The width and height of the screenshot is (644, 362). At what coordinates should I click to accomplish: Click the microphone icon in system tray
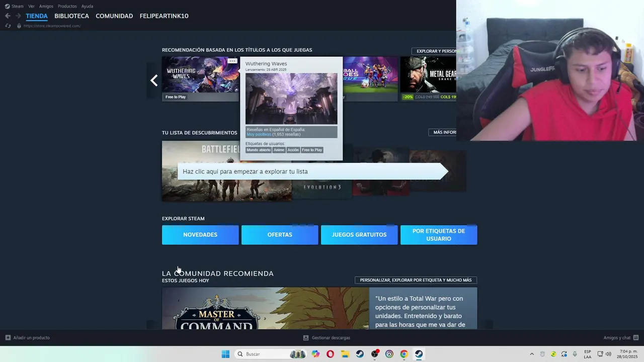pos(575,354)
